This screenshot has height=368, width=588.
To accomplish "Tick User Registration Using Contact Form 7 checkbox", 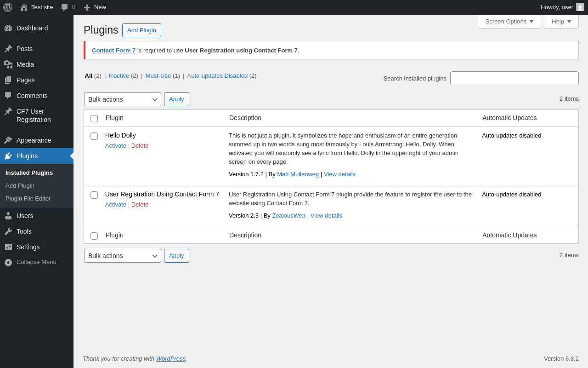I will pos(94,195).
